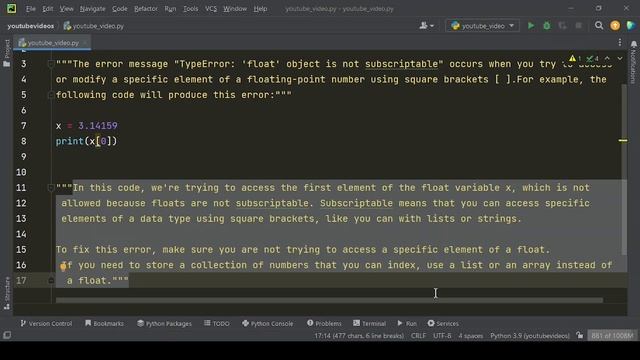640x360 pixels.
Task: Open the Run menu
Action: click(x=170, y=9)
